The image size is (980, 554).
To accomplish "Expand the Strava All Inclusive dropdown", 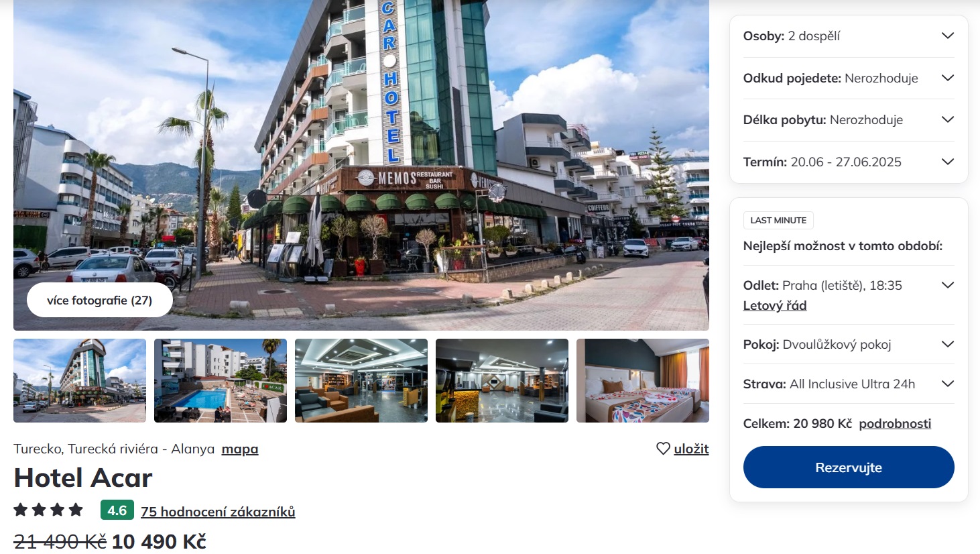I will point(849,384).
